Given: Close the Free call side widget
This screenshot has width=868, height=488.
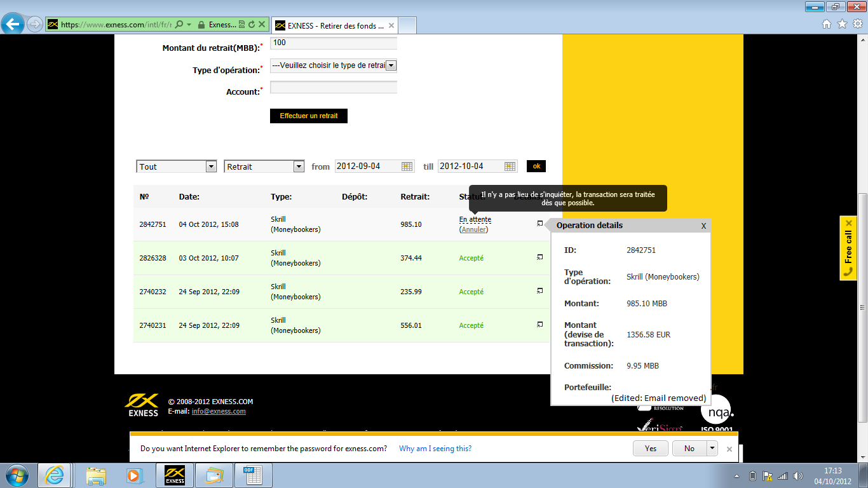Looking at the screenshot, I should (x=849, y=224).
